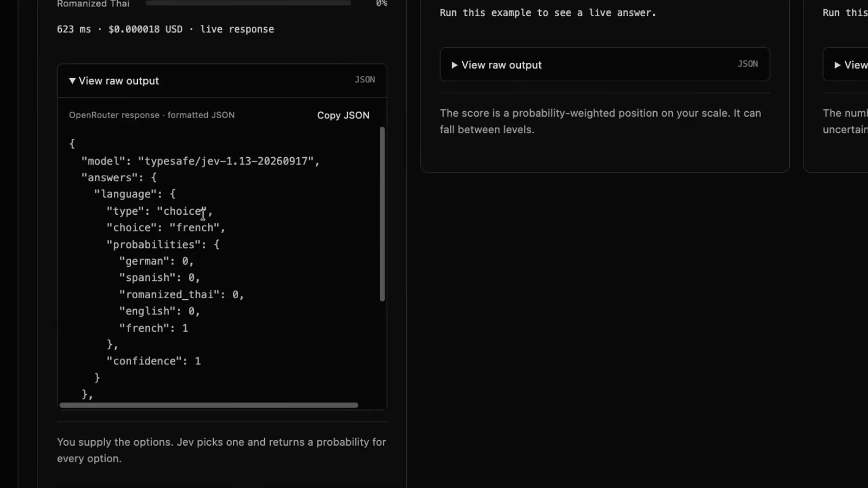Click the "spanish": 0 probability line

(159, 278)
